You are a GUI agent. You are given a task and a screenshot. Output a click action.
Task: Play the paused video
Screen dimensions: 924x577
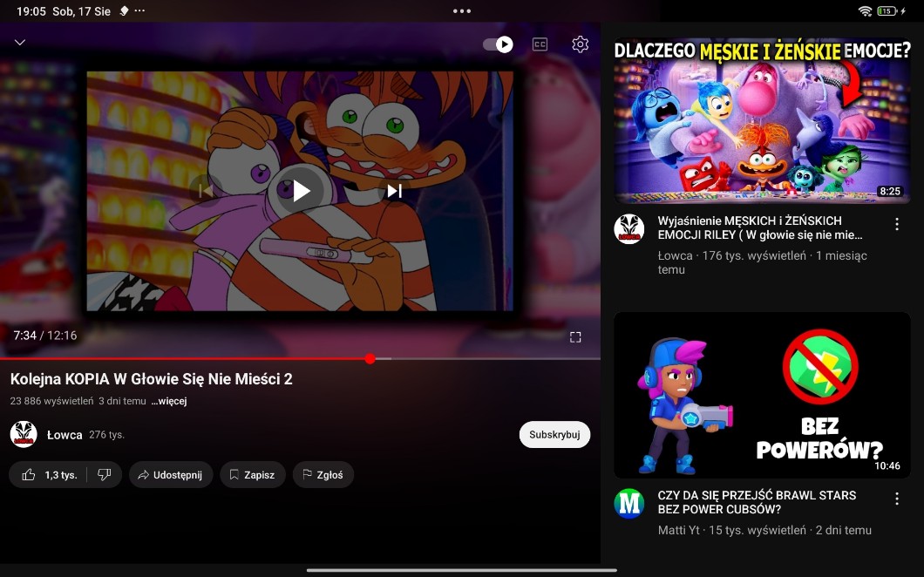pyautogui.click(x=301, y=191)
